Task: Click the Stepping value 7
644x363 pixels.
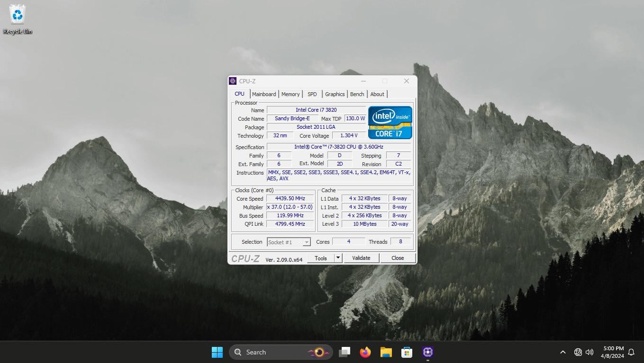Action: point(399,155)
